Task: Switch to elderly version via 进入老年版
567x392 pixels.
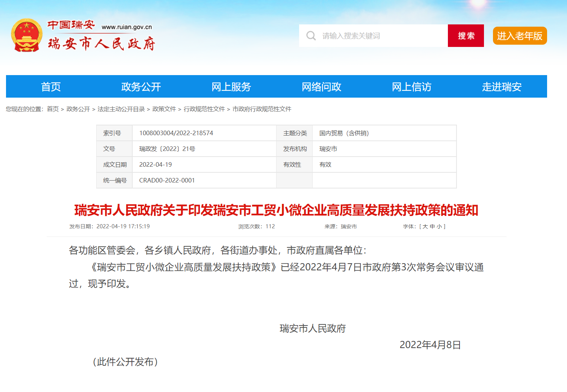Action: coord(520,36)
